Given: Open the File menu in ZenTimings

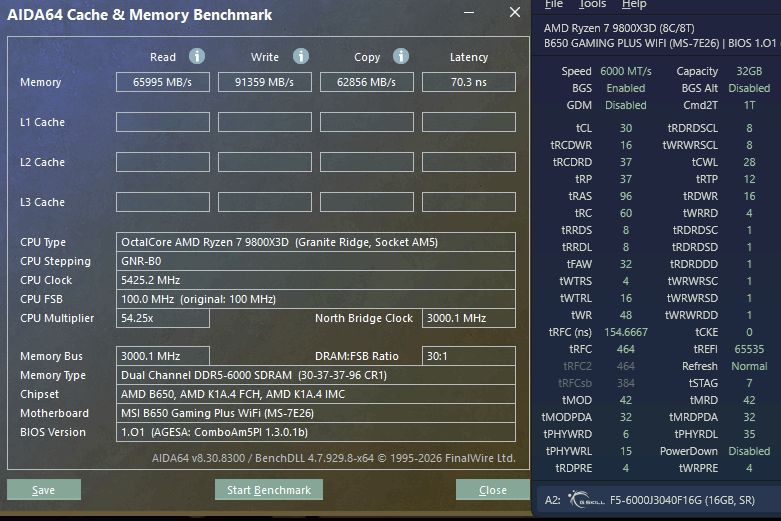Looking at the screenshot, I should (553, 4).
